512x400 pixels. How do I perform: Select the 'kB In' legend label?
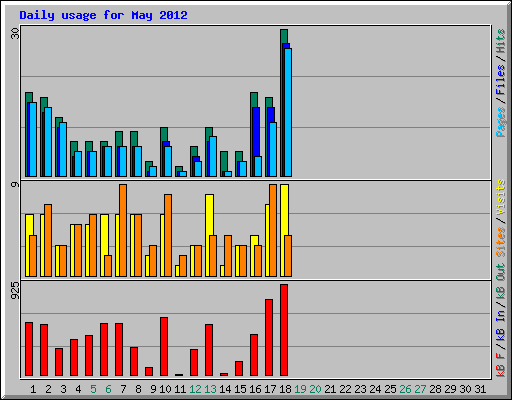[501, 325]
